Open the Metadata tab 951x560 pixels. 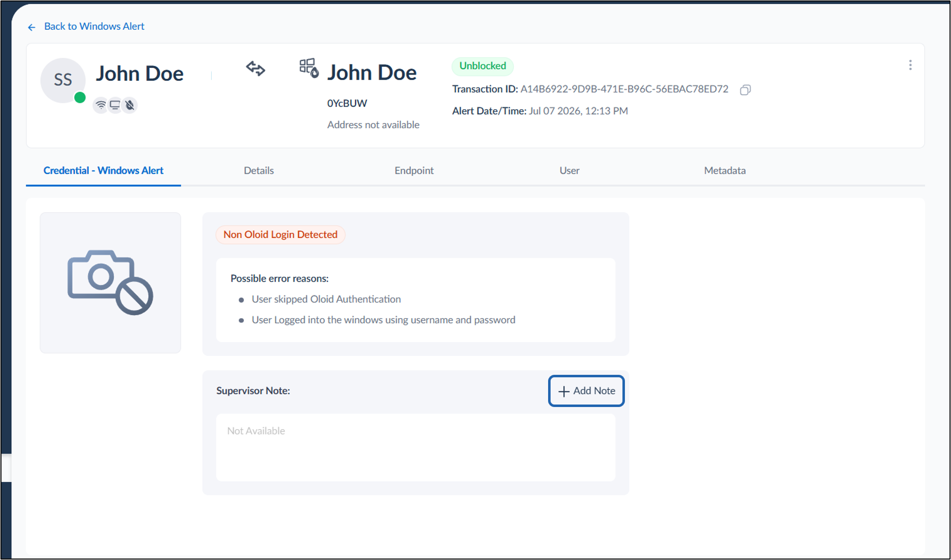725,170
